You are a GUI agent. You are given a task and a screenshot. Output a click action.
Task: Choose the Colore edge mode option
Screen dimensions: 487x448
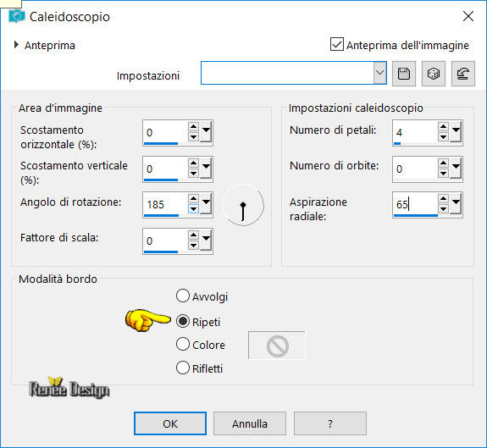[183, 345]
